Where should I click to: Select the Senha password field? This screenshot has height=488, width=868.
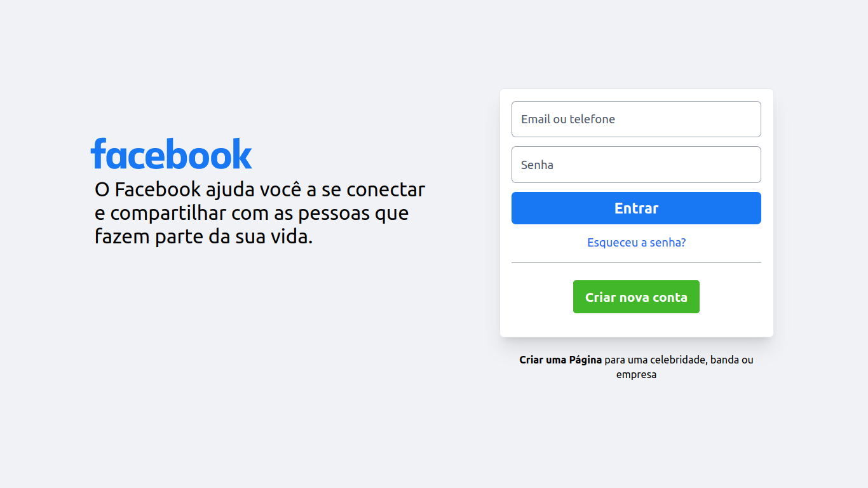[636, 165]
